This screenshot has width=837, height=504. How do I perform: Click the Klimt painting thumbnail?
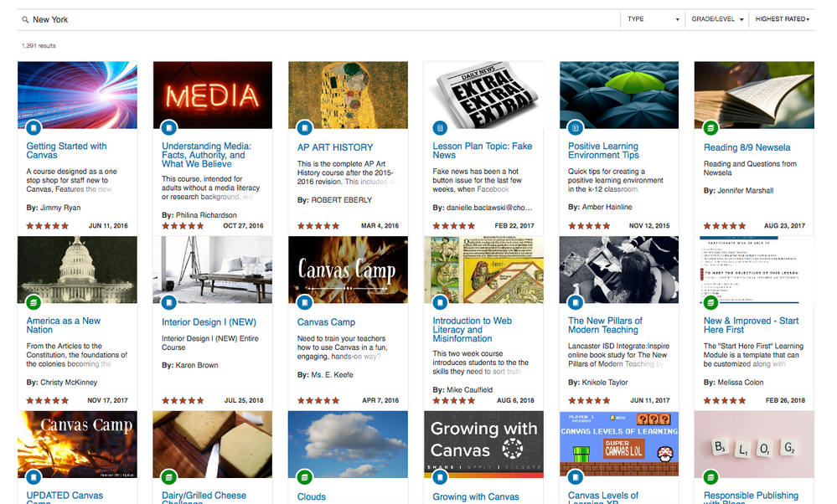(x=348, y=95)
